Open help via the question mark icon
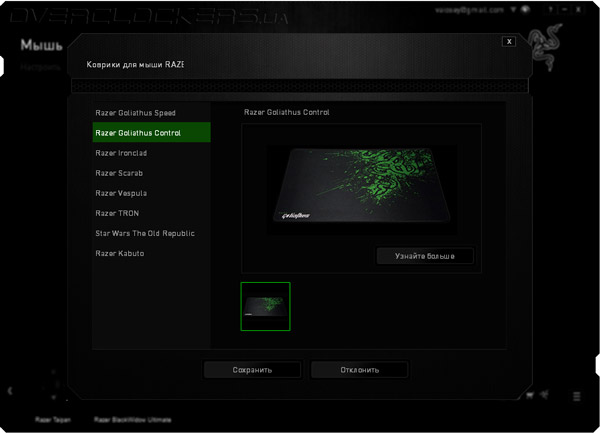Image resolution: width=600 pixels, height=433 pixels. click(x=551, y=10)
